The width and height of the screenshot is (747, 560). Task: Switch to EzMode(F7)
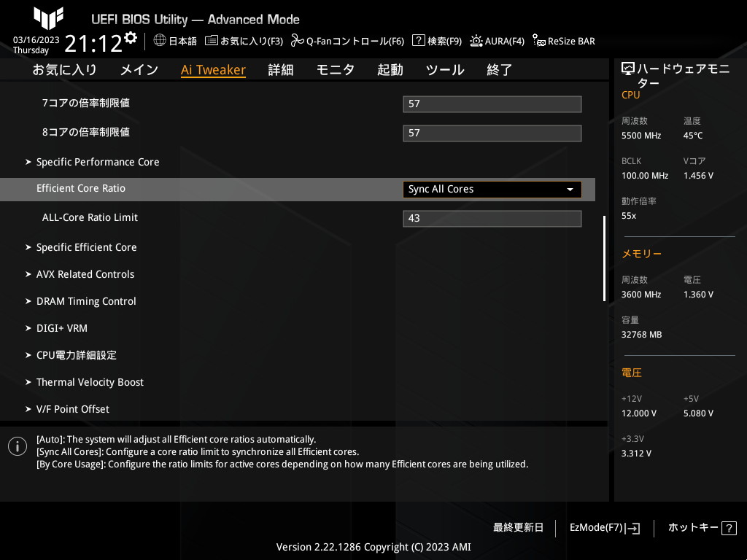pyautogui.click(x=605, y=528)
